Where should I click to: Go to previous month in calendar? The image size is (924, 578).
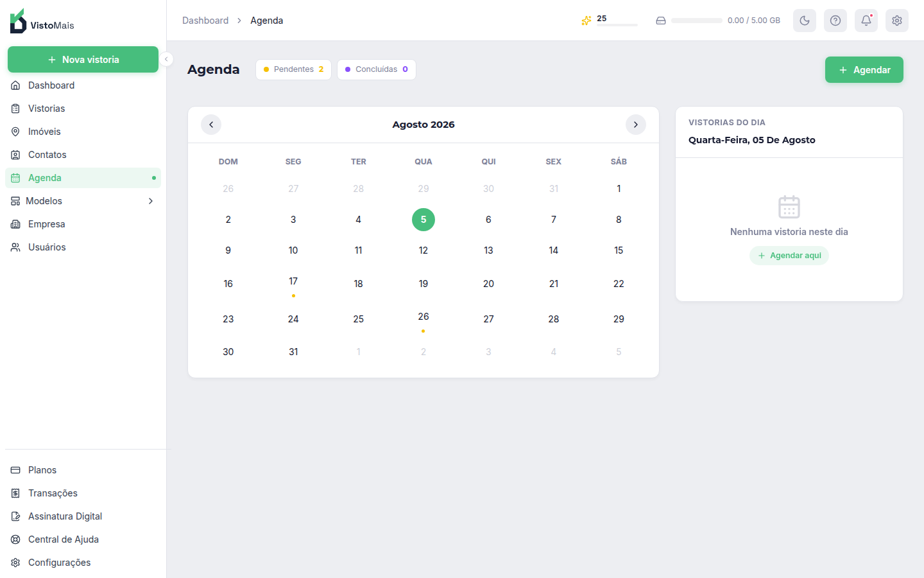pyautogui.click(x=211, y=125)
